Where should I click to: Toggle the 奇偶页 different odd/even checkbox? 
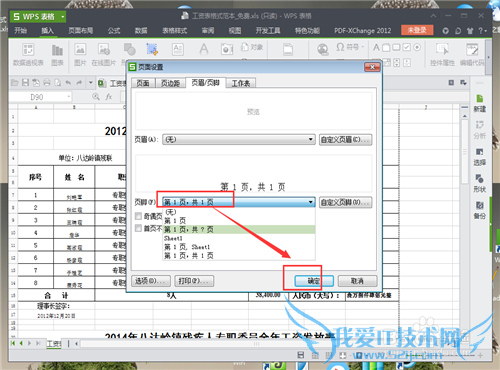click(x=138, y=216)
